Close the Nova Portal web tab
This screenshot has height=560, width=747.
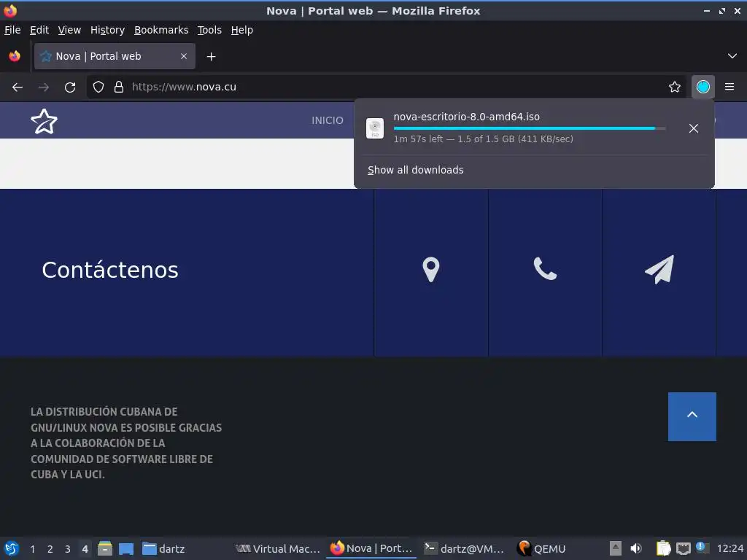tap(184, 56)
